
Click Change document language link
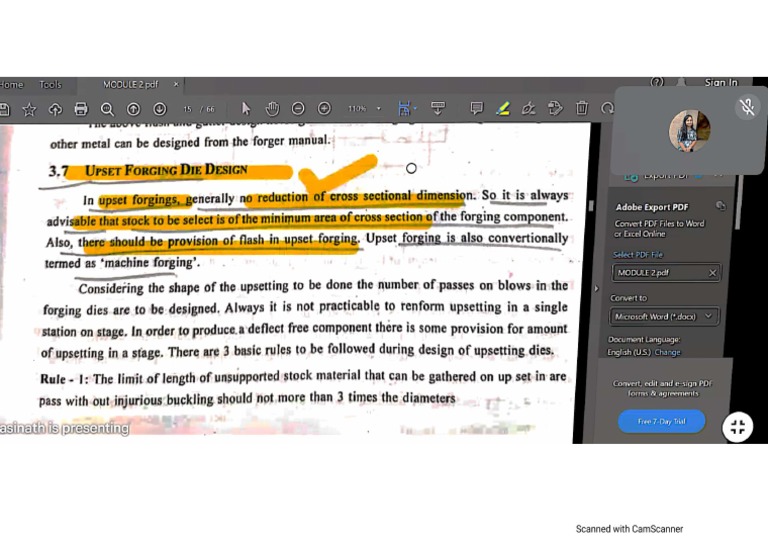pyautogui.click(x=667, y=352)
